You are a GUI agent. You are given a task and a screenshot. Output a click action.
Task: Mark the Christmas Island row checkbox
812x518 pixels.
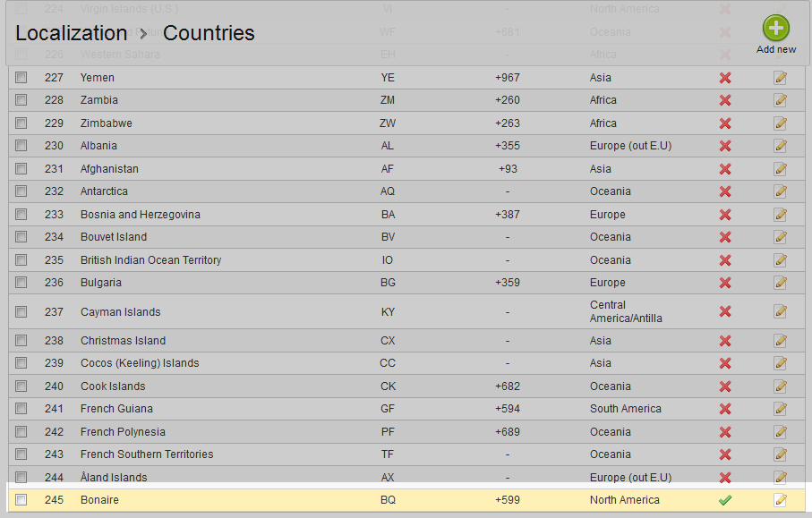pos(21,341)
